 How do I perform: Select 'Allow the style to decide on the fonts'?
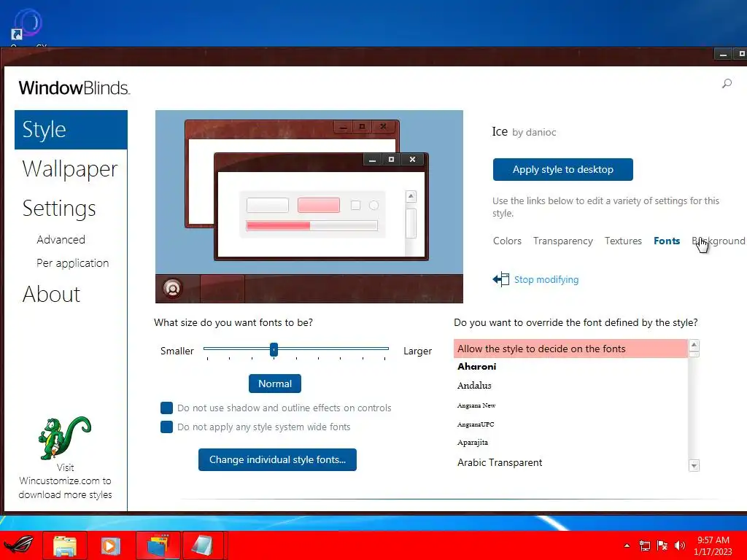[570, 349]
